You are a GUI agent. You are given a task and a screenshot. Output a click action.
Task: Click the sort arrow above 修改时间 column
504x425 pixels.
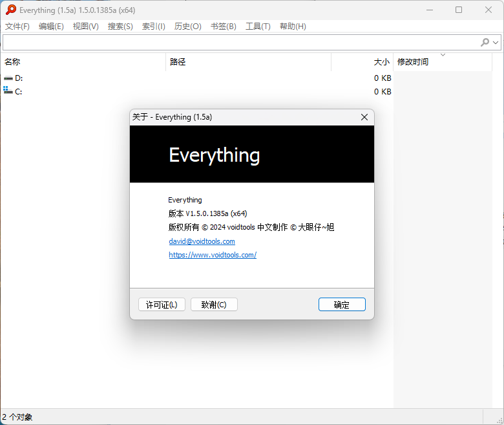click(443, 55)
